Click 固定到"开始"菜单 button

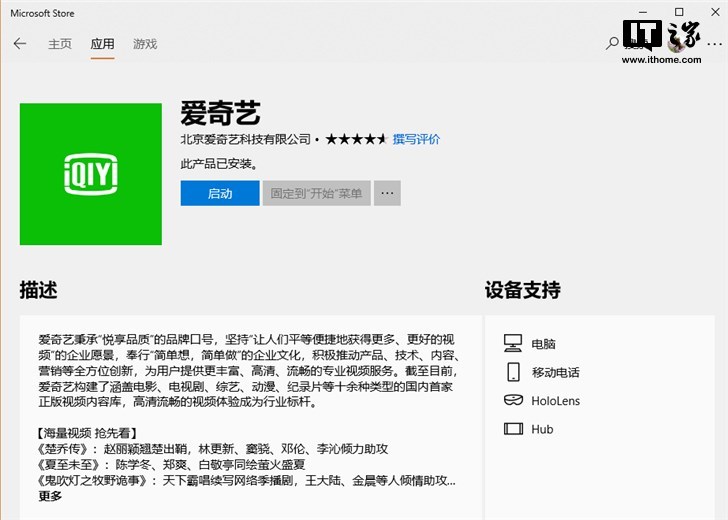click(x=317, y=193)
